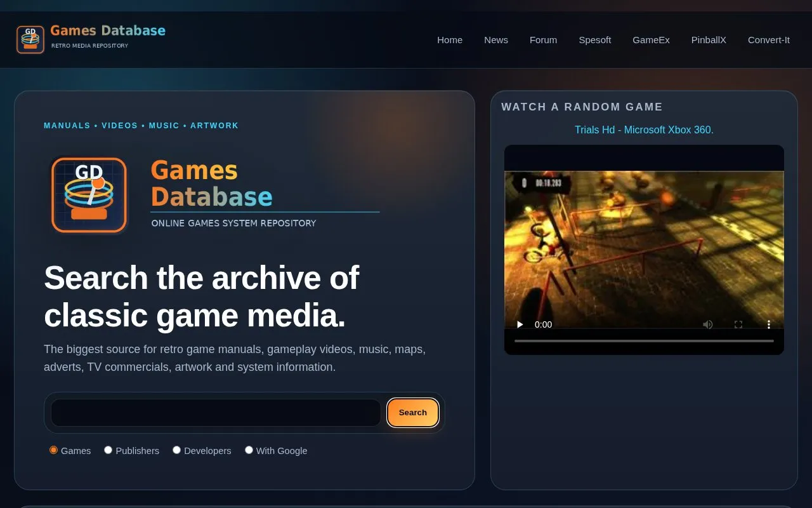Open the video's three-dot options menu
The width and height of the screenshot is (812, 508).
769,324
